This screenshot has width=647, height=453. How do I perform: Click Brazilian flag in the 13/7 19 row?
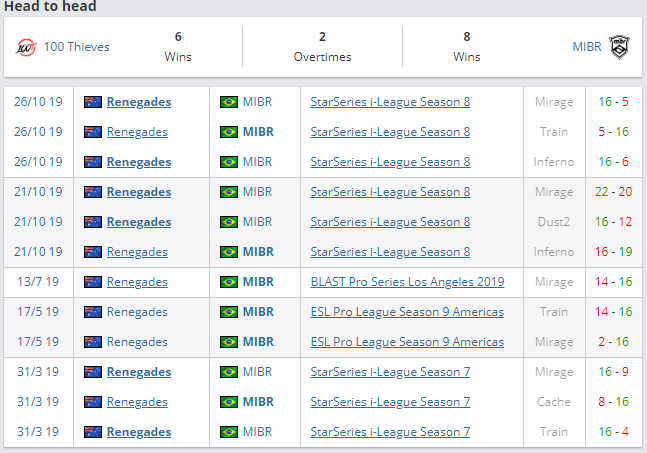click(x=229, y=282)
